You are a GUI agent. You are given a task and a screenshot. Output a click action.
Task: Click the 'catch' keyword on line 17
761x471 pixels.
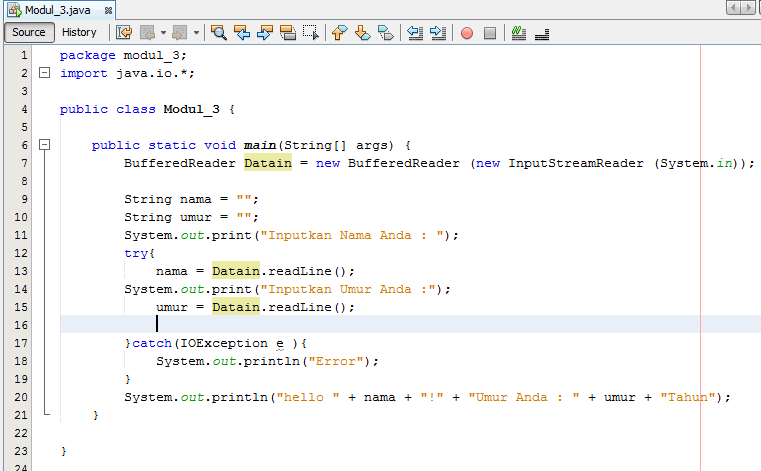click(x=152, y=343)
